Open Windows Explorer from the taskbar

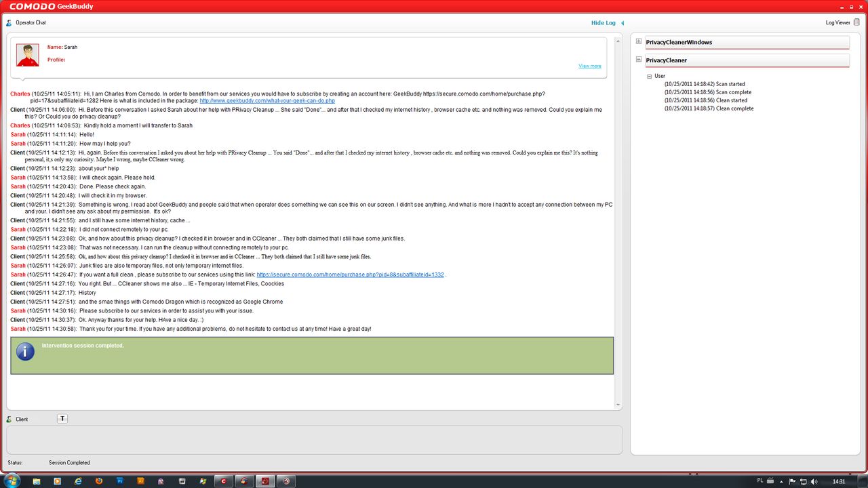37,481
